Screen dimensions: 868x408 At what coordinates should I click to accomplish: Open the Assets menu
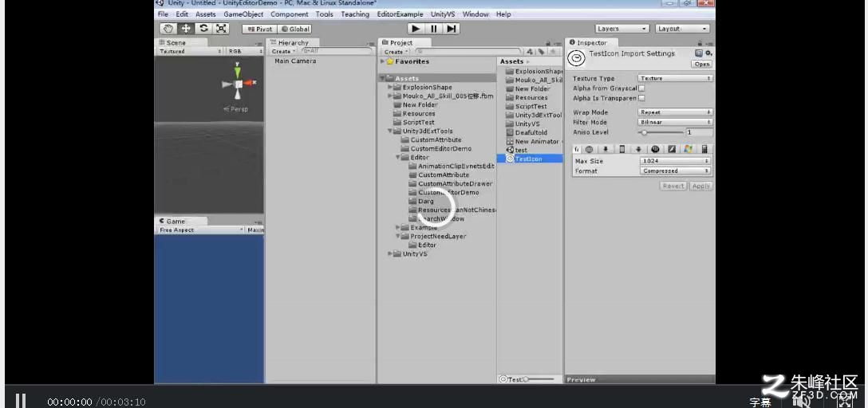(205, 14)
